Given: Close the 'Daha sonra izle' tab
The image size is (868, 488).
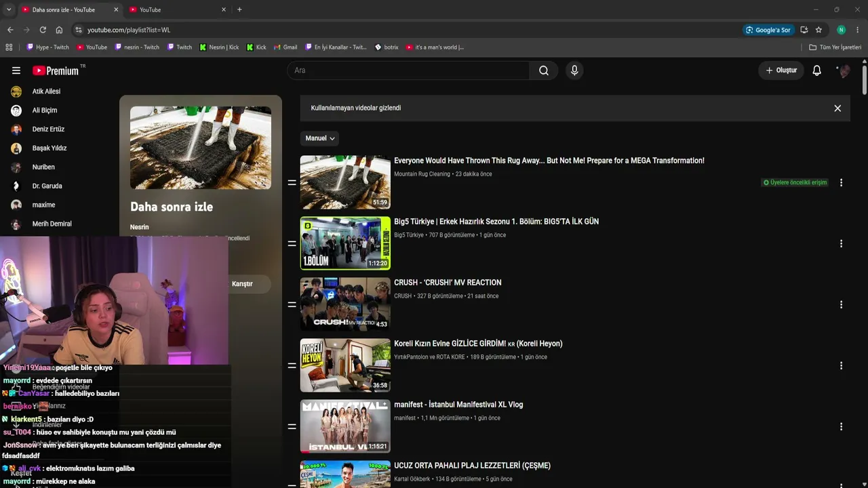Looking at the screenshot, I should click(x=116, y=9).
